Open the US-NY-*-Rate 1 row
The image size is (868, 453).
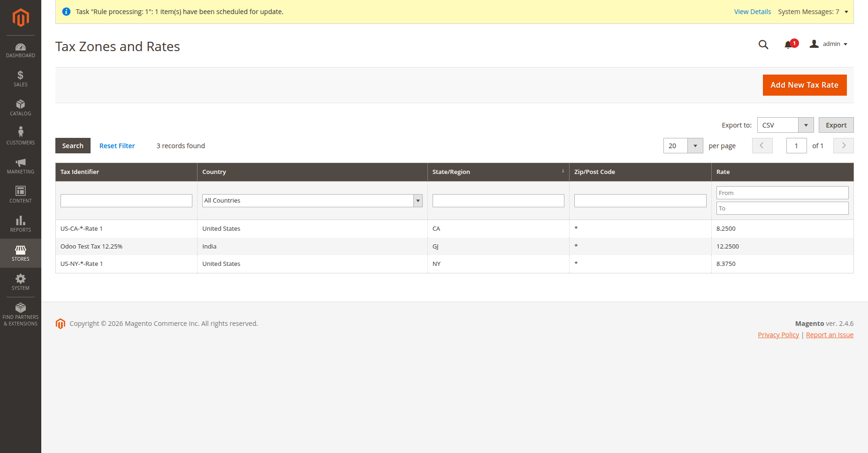pos(454,264)
